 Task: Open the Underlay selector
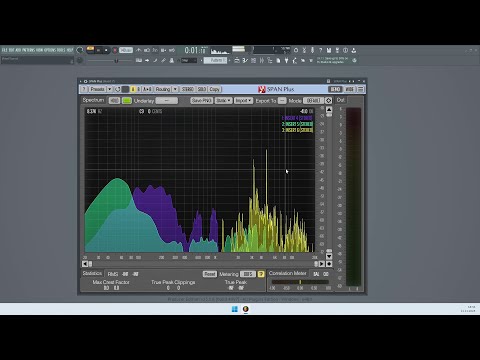(x=167, y=101)
